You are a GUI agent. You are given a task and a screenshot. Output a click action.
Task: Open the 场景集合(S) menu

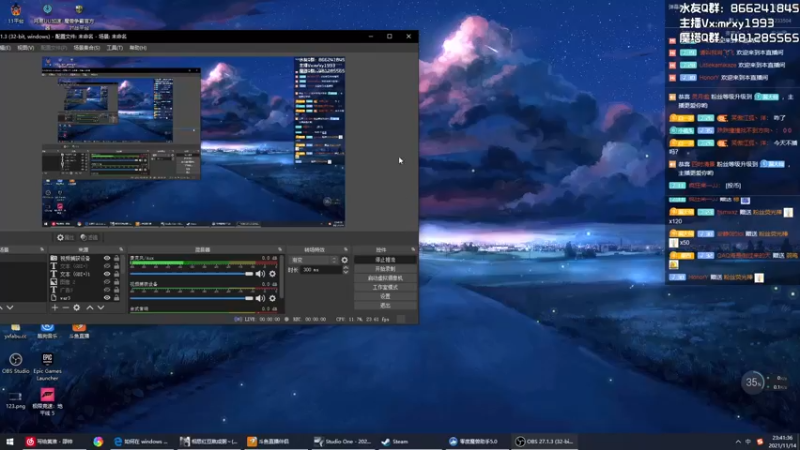(87, 48)
